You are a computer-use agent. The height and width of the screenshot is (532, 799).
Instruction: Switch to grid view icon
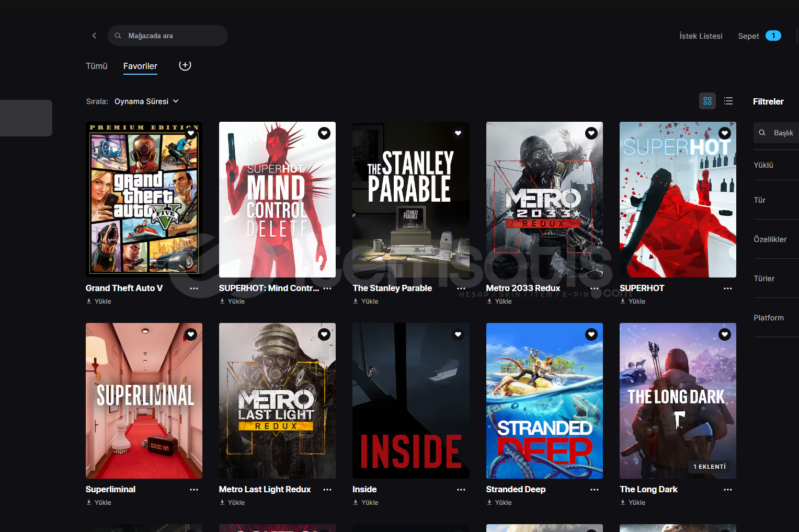707,101
